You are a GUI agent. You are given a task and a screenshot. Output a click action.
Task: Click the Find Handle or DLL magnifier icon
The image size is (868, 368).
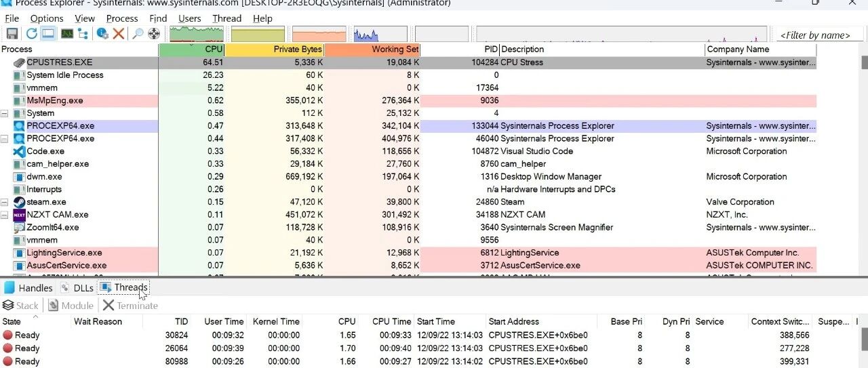138,33
